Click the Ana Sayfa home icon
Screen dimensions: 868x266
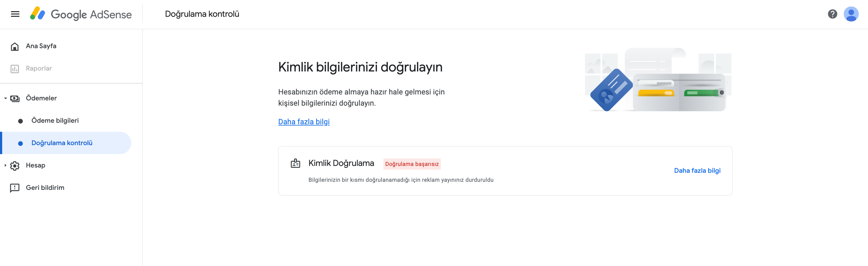[15, 46]
